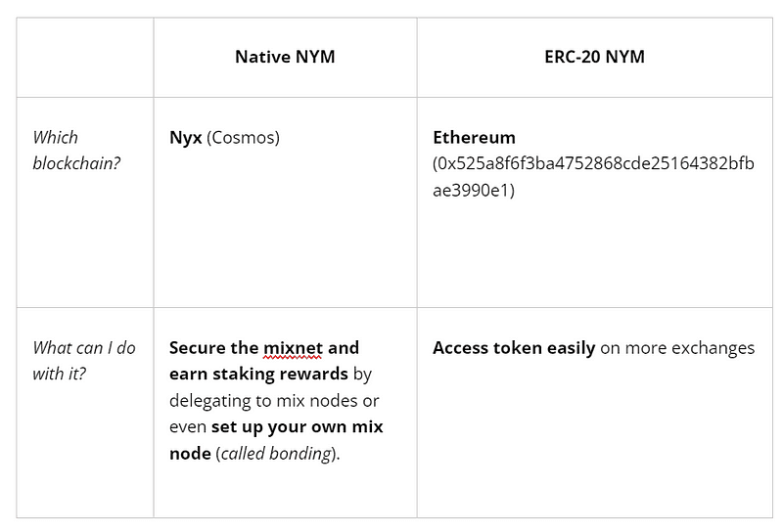Click the bold word Nyx
This screenshot has width=783, height=532.
[186, 137]
